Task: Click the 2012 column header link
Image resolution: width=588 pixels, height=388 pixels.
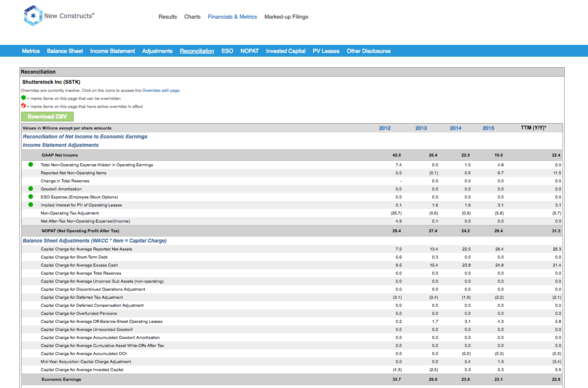Action: [x=385, y=128]
